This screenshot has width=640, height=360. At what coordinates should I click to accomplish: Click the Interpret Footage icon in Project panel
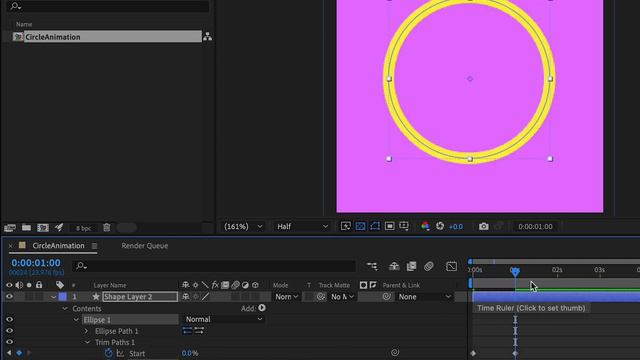point(10,228)
